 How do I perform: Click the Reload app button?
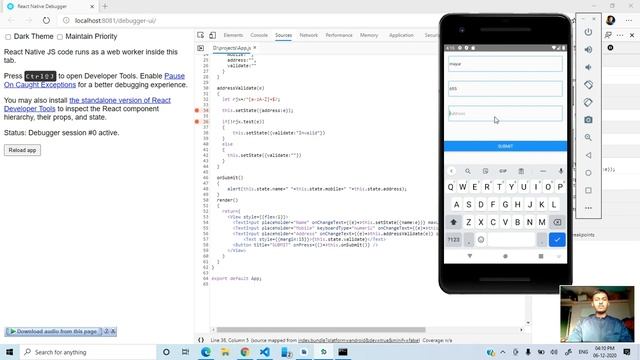coord(22,150)
